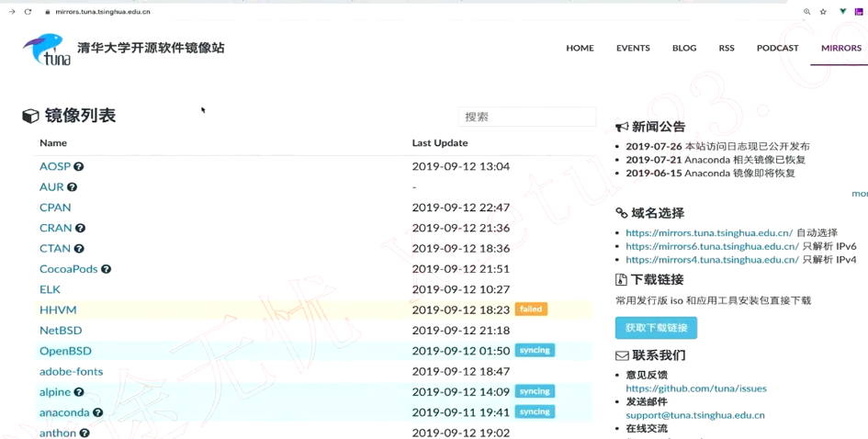Screen dimensions: 868x439
Task: Reload the page with browser refresh icon
Action: [x=28, y=12]
